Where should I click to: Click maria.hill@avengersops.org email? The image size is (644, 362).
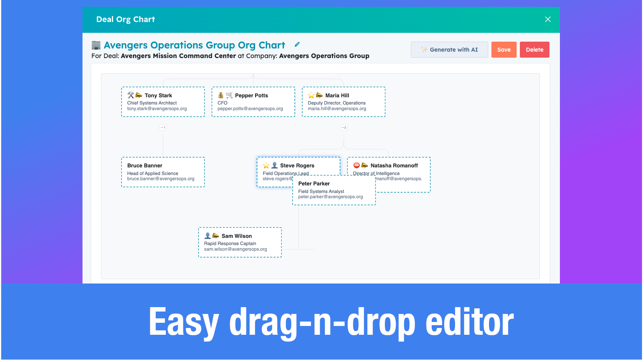click(x=337, y=109)
